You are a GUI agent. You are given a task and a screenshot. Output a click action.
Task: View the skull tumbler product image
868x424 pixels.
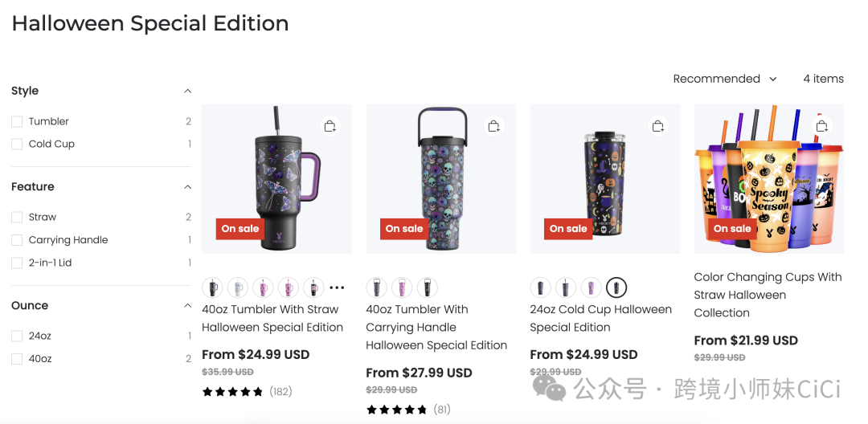440,179
